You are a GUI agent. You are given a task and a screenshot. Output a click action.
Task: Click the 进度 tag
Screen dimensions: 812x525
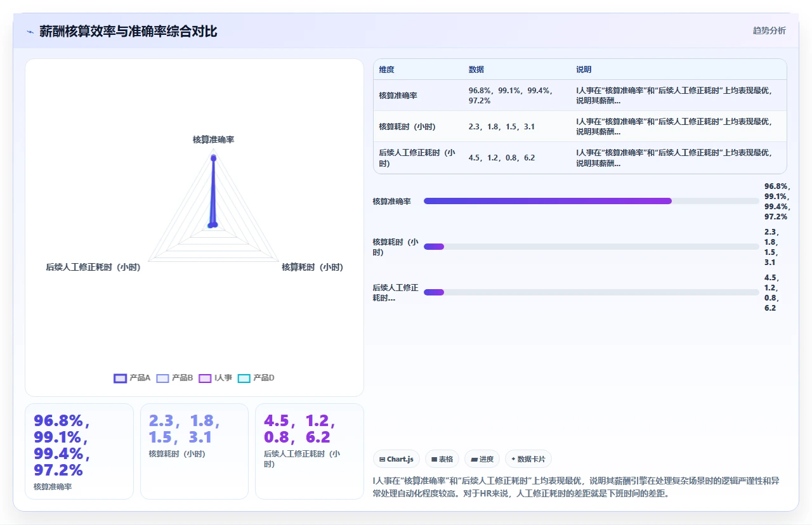tap(482, 459)
